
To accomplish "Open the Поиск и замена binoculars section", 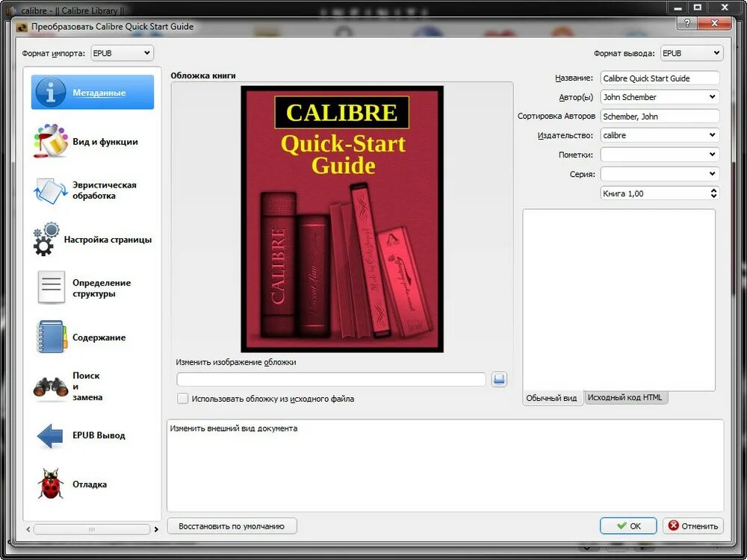I will (93, 386).
